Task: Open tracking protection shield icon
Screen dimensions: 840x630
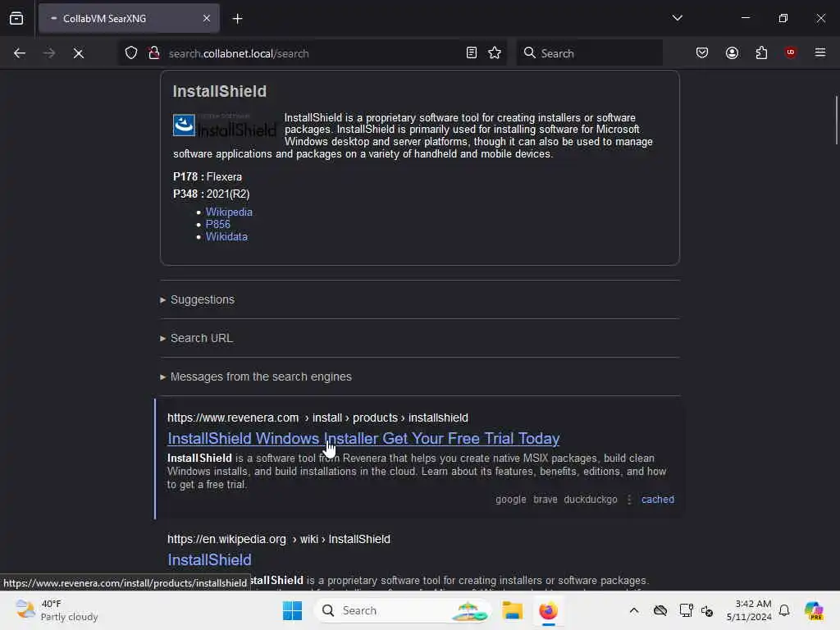Action: coord(131,52)
